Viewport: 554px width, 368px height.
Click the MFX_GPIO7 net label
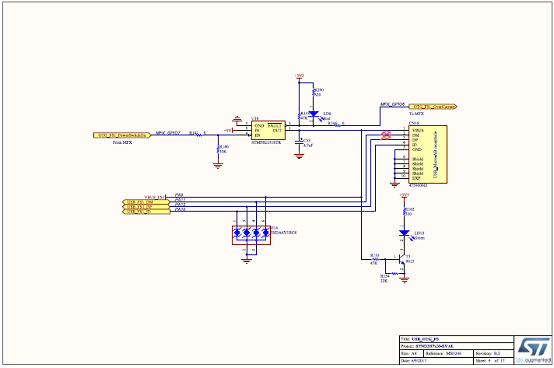tap(168, 133)
